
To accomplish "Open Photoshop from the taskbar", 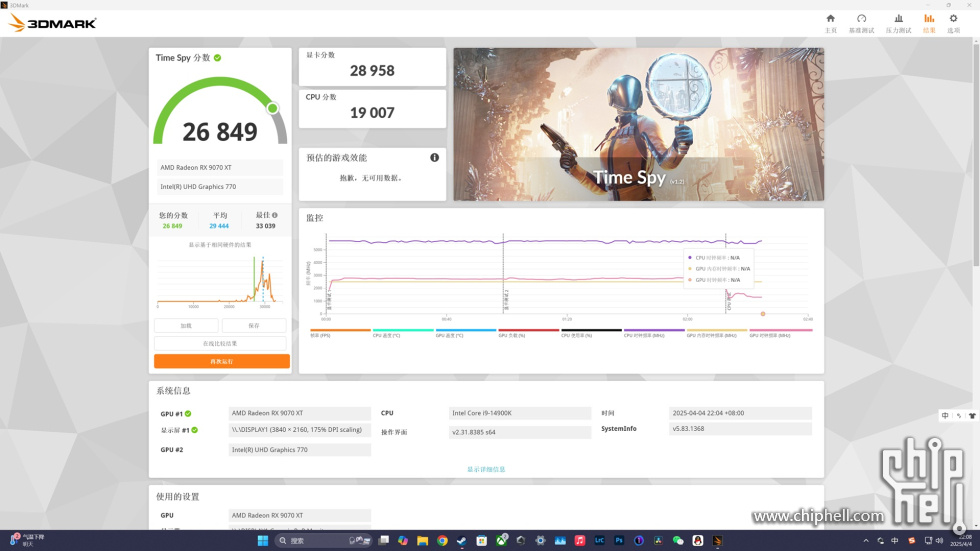I will tap(619, 540).
